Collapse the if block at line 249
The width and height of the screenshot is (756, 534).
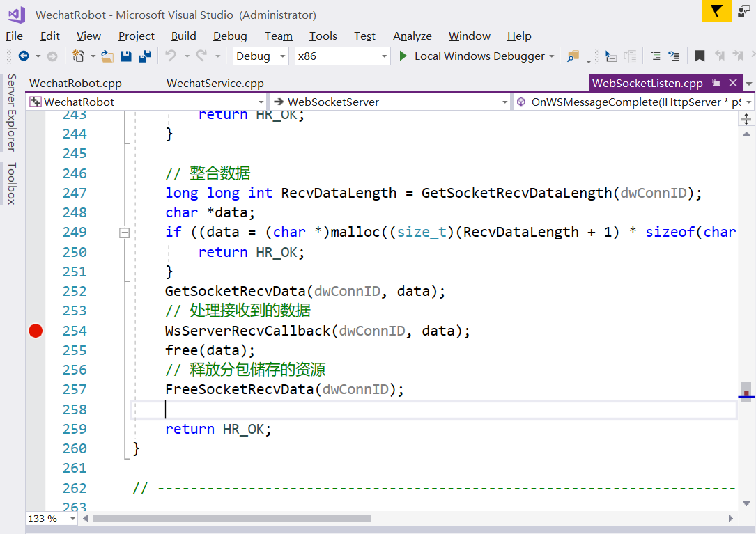coord(124,233)
